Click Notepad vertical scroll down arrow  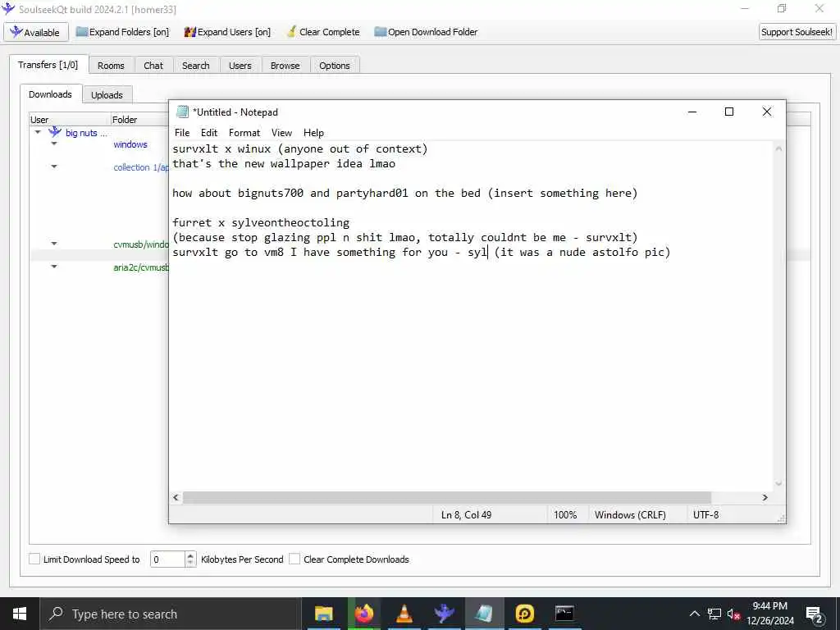(x=779, y=484)
